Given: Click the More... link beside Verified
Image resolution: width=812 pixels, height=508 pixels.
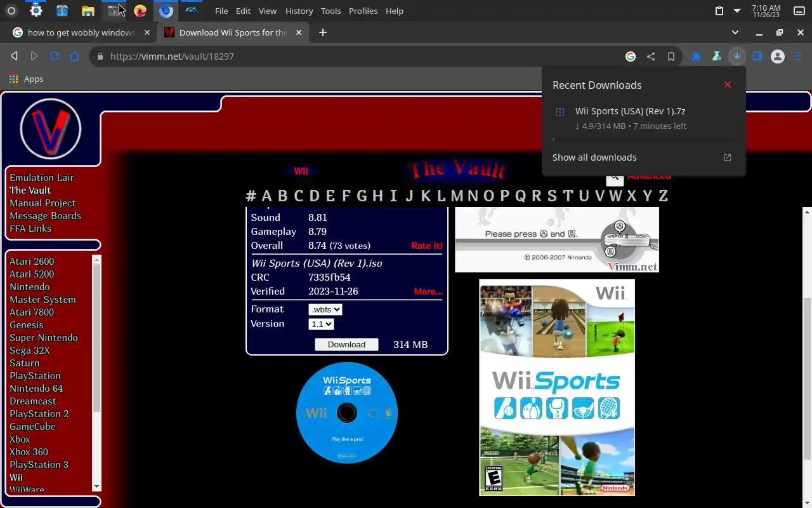Looking at the screenshot, I should click(x=428, y=291).
